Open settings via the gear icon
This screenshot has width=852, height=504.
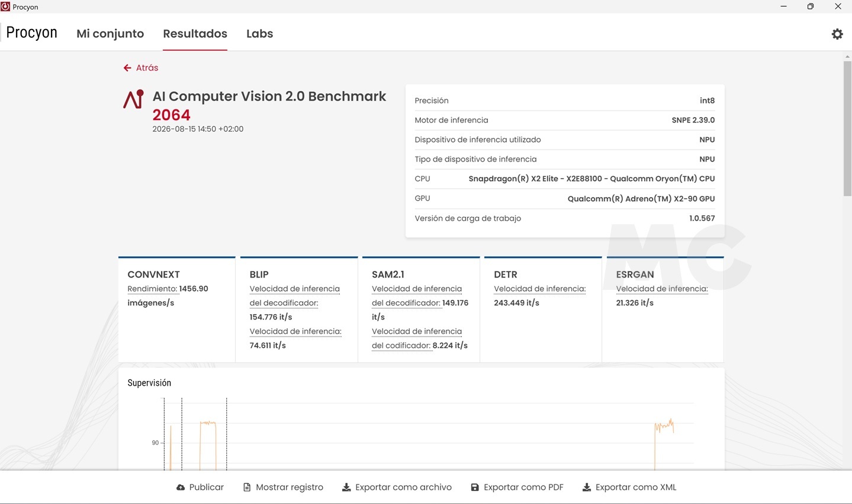pos(837,34)
